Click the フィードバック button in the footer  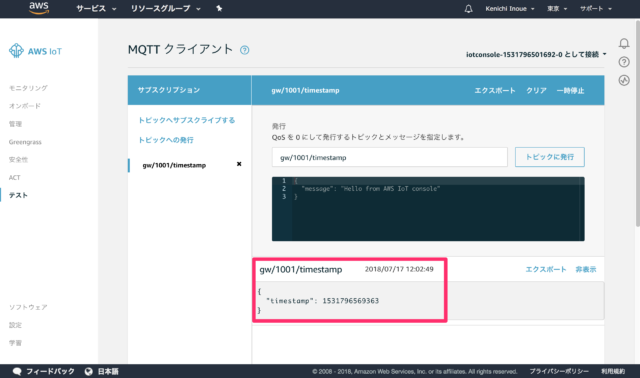[x=44, y=371]
